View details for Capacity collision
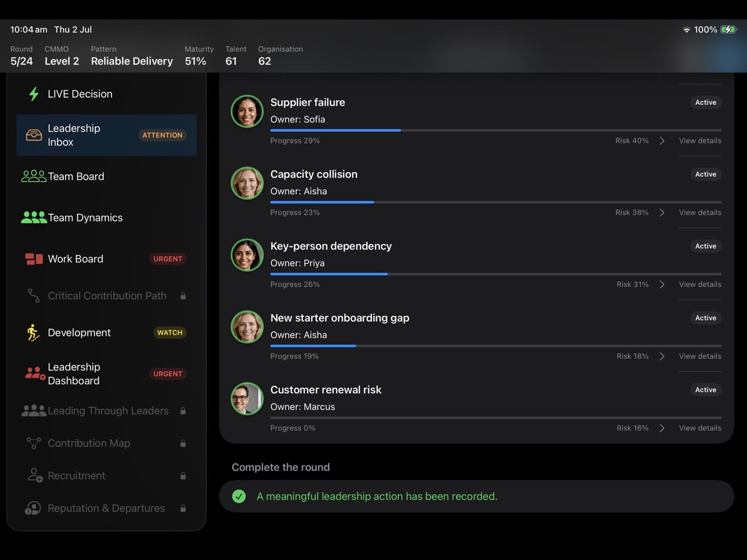The width and height of the screenshot is (747, 560). point(700,212)
